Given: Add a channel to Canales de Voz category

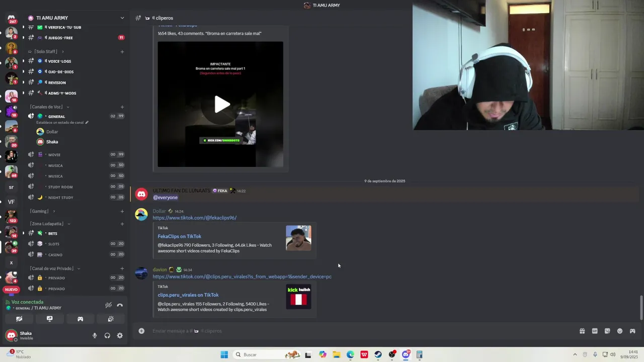Looking at the screenshot, I should [122, 107].
